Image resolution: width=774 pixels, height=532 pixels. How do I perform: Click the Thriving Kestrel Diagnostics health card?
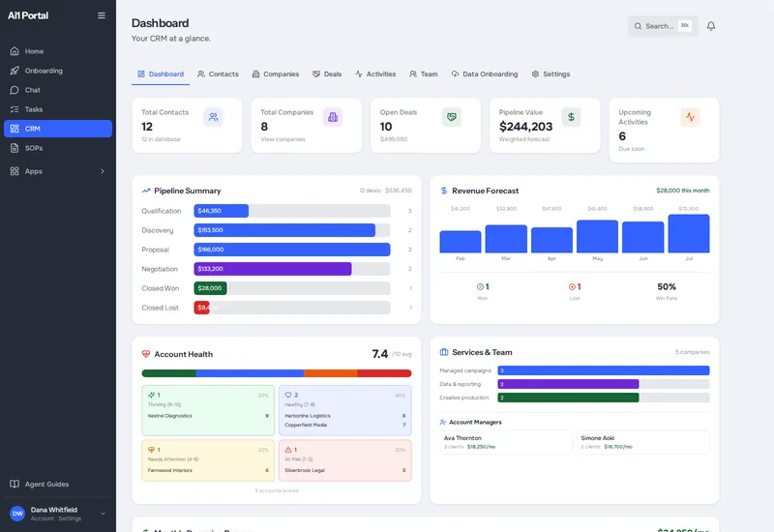(208, 410)
